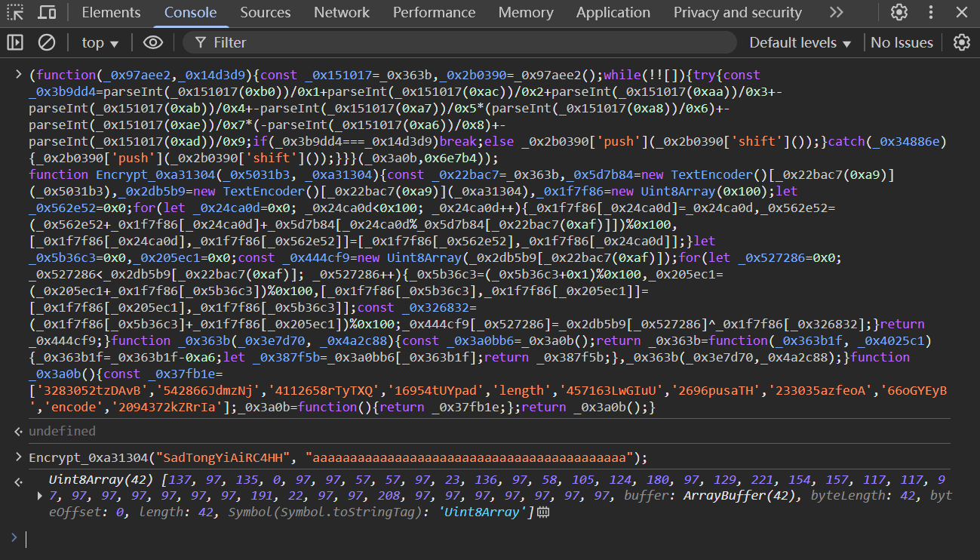Click in the console Filter field
This screenshot has width=980, height=560.
click(468, 42)
